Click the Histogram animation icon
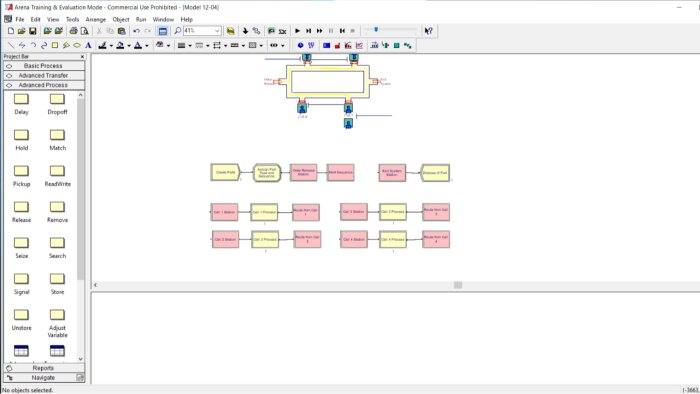700x394 pixels. [x=348, y=46]
